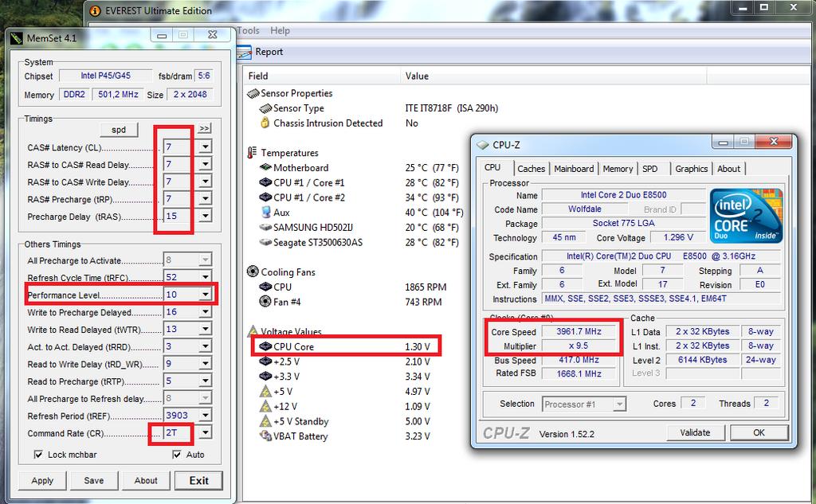Switch to the Mainboard tab in CPU-Z

[574, 169]
